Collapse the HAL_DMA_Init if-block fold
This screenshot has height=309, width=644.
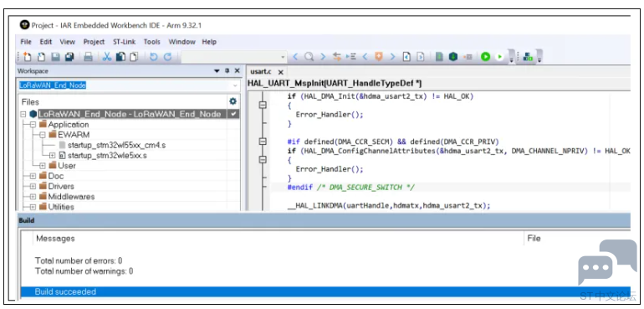point(263,105)
